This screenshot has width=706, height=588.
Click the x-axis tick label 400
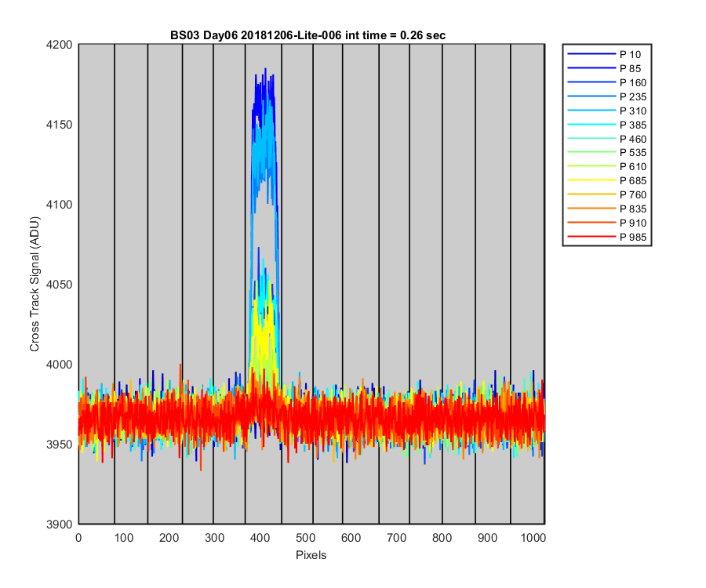(x=260, y=538)
